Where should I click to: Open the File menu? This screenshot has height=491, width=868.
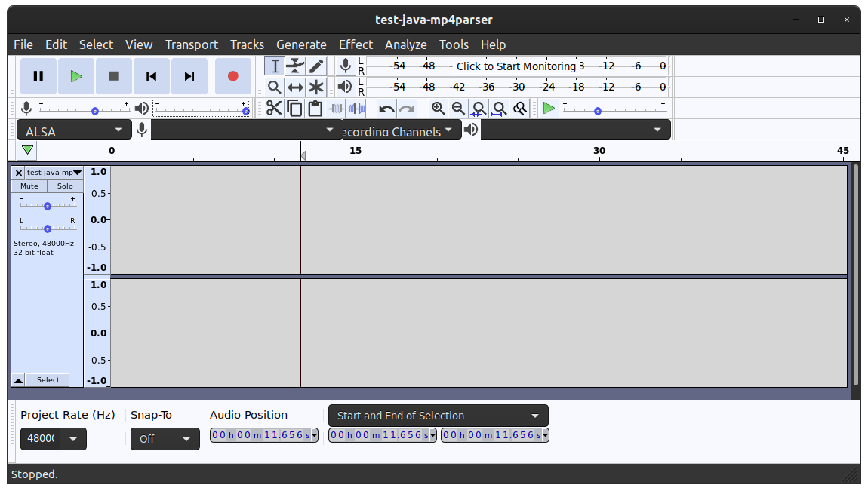(x=23, y=44)
